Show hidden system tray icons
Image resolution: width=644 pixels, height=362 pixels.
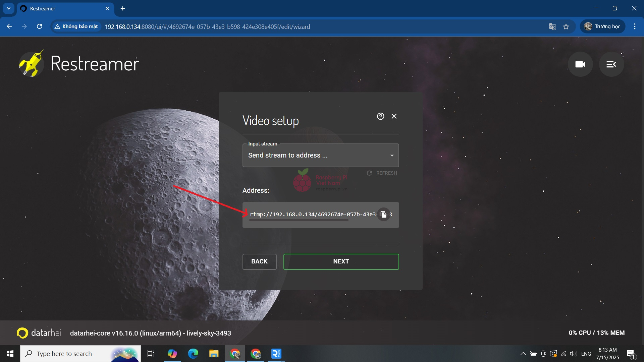point(523,354)
